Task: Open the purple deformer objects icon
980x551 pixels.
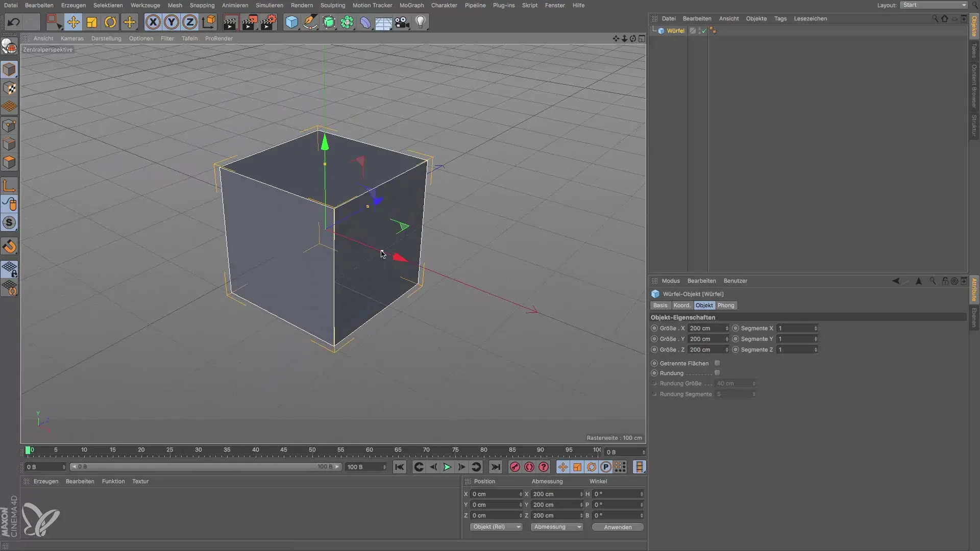Action: pyautogui.click(x=365, y=22)
